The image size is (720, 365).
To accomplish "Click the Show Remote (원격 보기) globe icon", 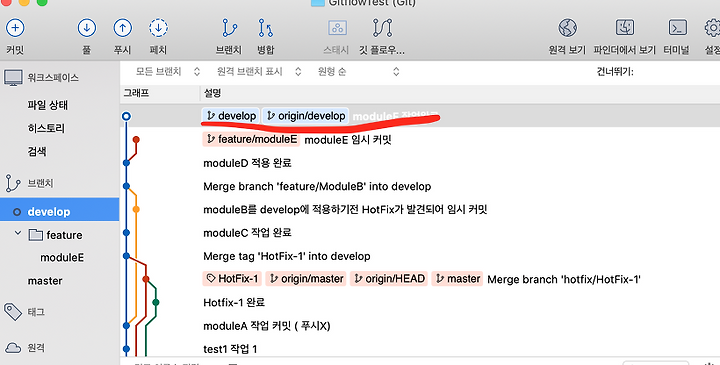I will pyautogui.click(x=568, y=28).
